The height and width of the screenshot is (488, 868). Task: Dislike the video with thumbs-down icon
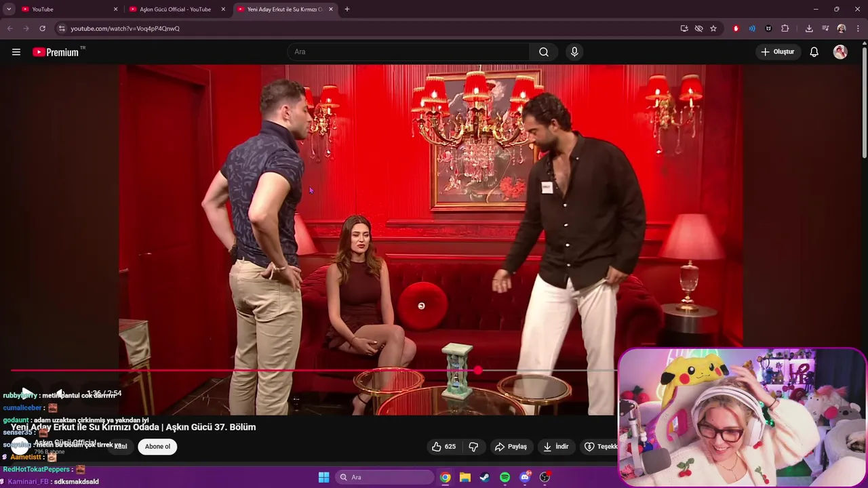tap(474, 447)
